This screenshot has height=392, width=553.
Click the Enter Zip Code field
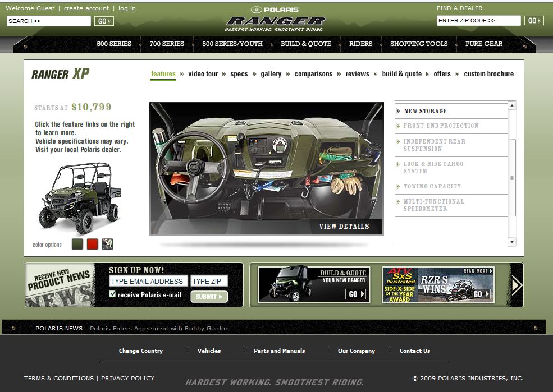[x=478, y=20]
